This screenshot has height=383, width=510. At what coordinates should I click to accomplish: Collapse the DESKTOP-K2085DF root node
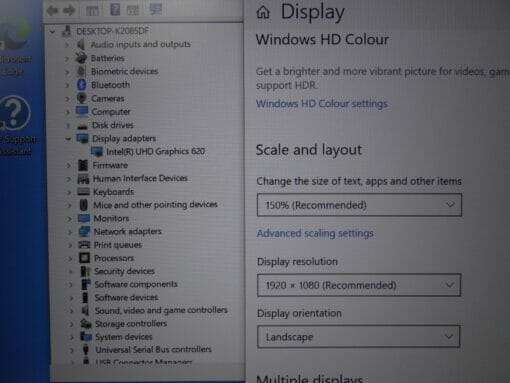(x=53, y=32)
